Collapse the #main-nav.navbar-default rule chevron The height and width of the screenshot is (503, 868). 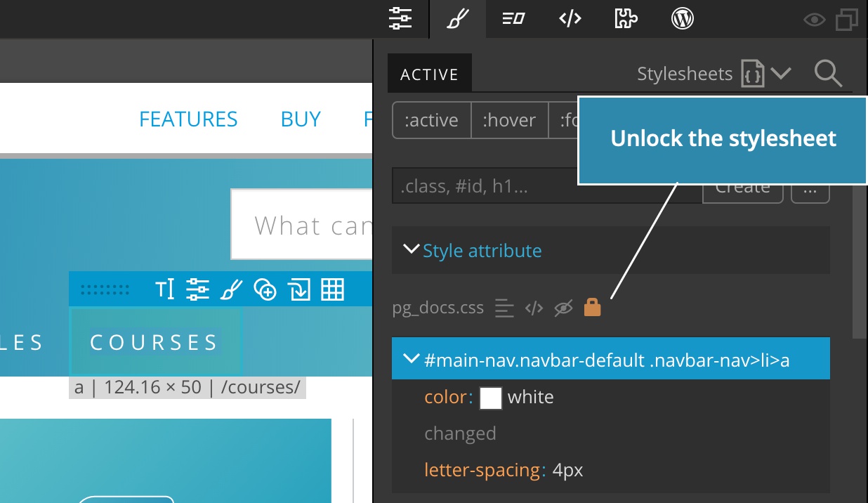coord(412,359)
